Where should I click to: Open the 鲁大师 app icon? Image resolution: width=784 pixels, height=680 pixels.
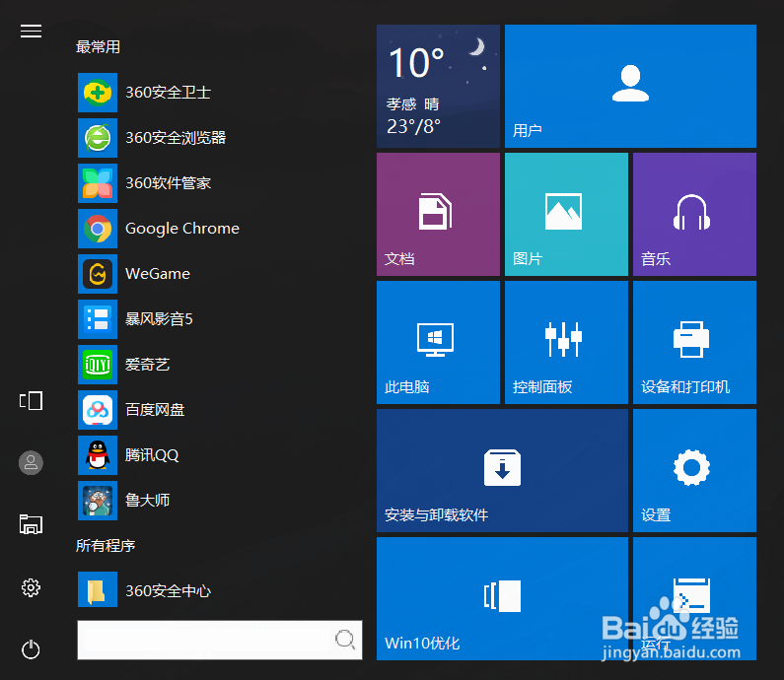click(98, 501)
